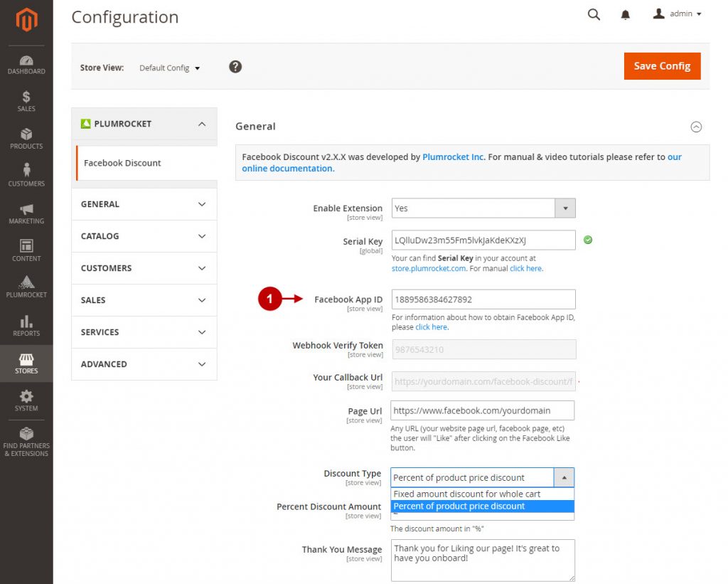
Task: Collapse the PLUMROCKET config group
Action: pyautogui.click(x=144, y=124)
